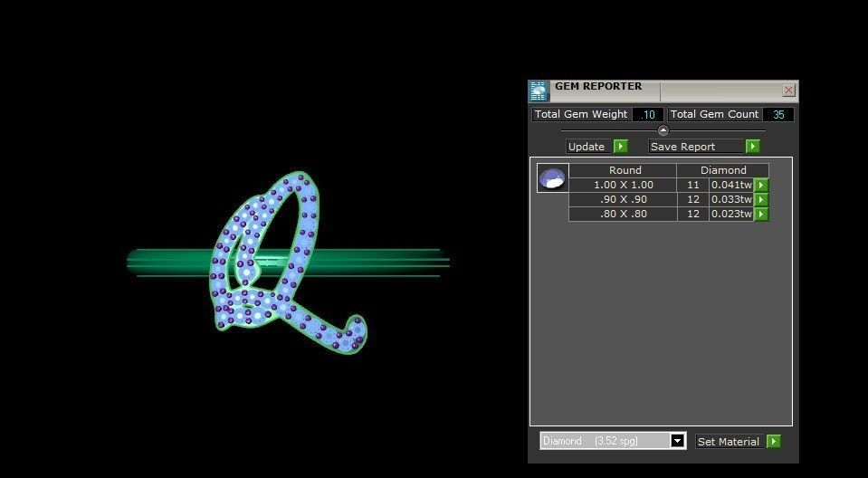Click the Total Gem Count value field
868x478 pixels.
pyautogui.click(x=778, y=115)
